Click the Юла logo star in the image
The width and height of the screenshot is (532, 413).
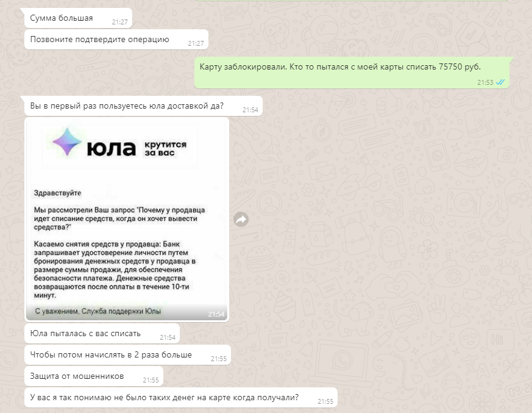coord(67,142)
